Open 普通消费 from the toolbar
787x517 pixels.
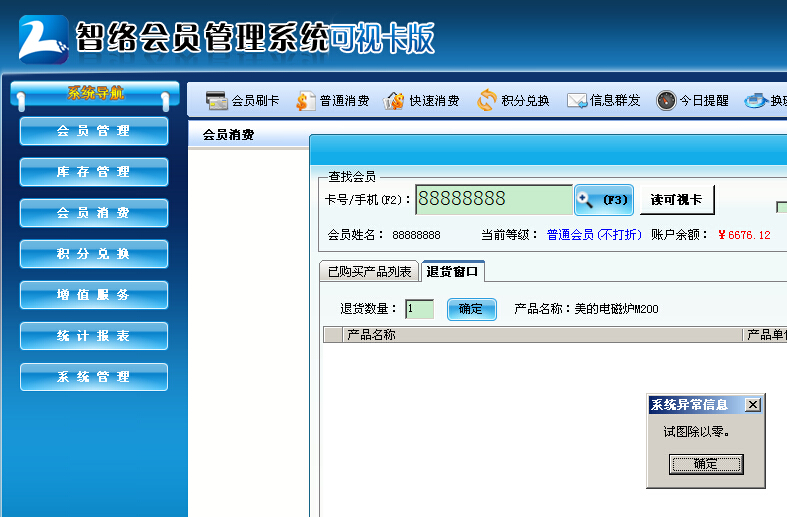coord(306,100)
